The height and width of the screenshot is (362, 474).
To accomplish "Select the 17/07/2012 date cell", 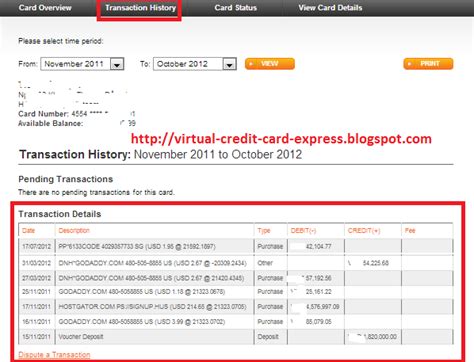I will (x=37, y=247).
